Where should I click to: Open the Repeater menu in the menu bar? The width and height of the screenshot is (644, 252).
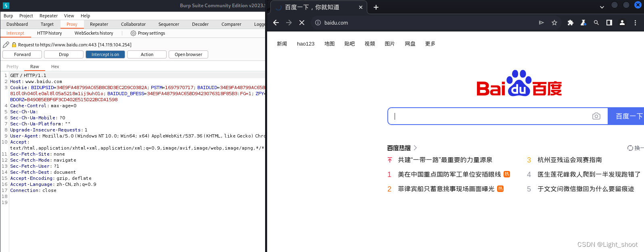pos(48,16)
